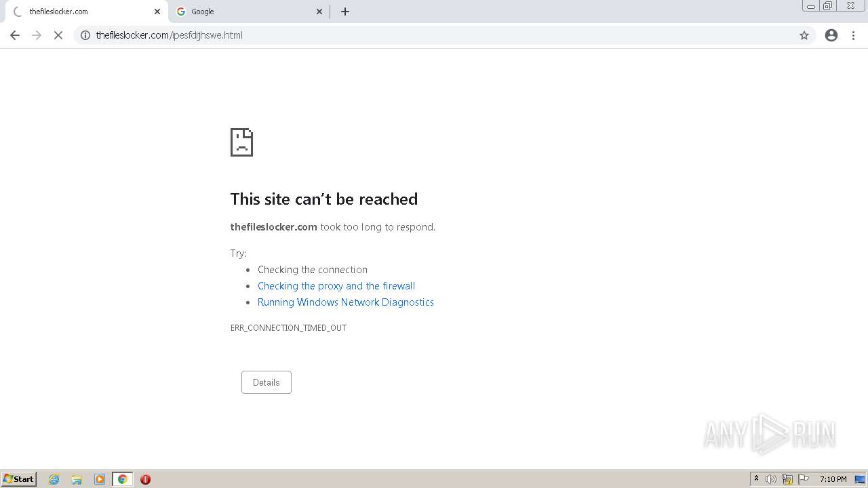Close the thefileslocker.com tab
The width and height of the screenshot is (868, 488).
click(x=157, y=12)
